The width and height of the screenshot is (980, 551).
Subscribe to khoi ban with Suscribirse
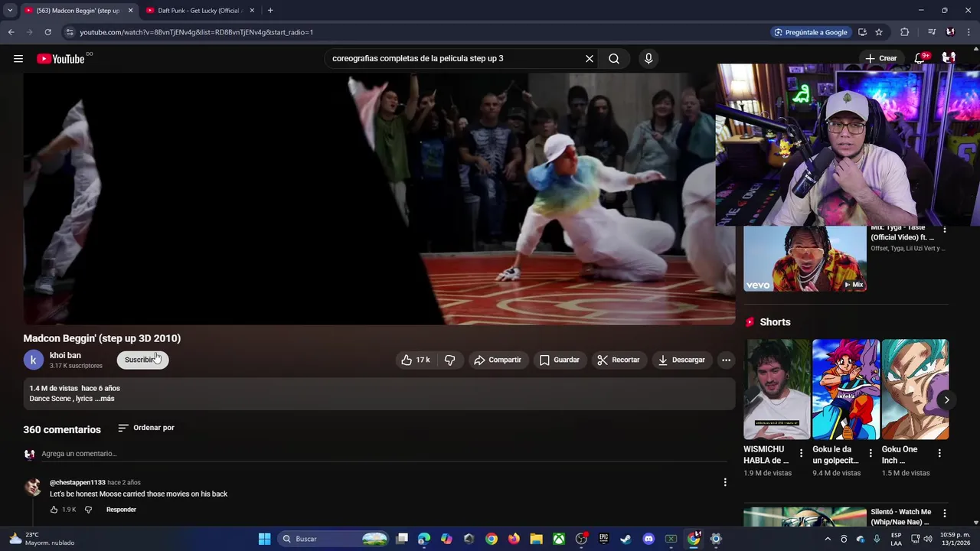(142, 360)
